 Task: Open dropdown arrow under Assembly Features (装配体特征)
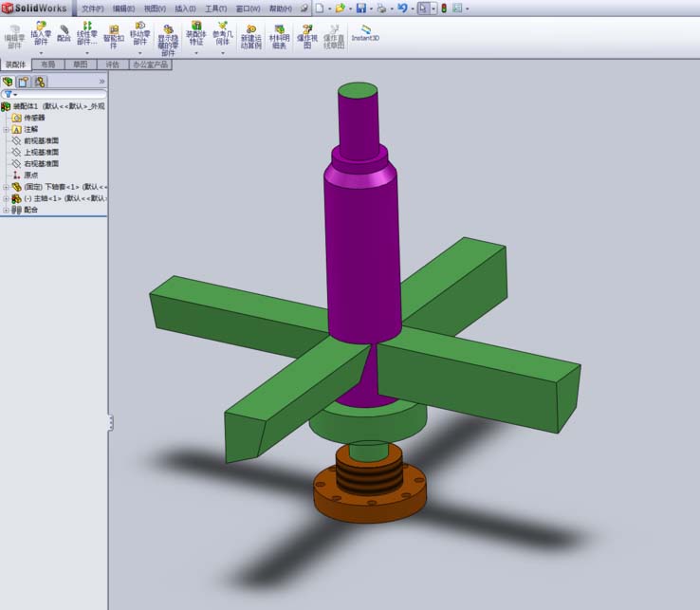coord(196,53)
